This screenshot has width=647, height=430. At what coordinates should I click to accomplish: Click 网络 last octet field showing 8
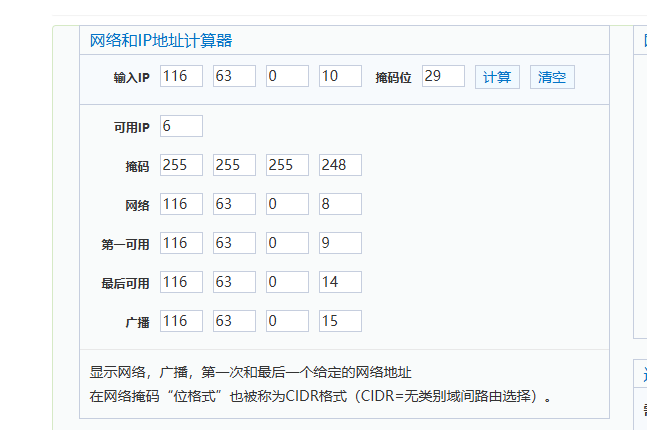[340, 204]
